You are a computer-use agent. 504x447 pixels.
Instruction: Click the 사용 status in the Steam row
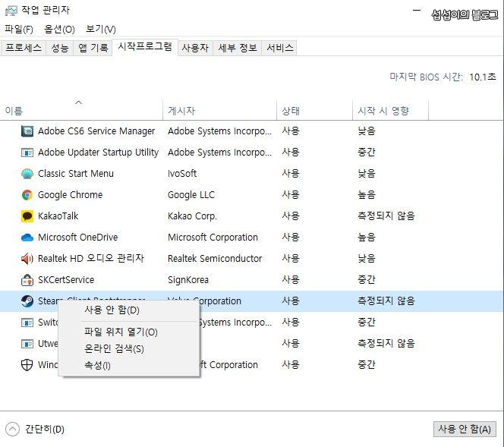(291, 301)
